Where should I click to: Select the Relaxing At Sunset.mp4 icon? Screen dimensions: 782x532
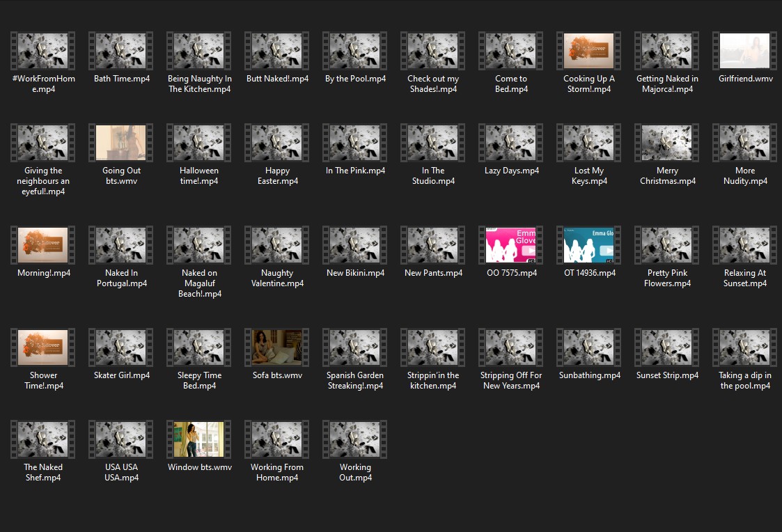(x=744, y=245)
